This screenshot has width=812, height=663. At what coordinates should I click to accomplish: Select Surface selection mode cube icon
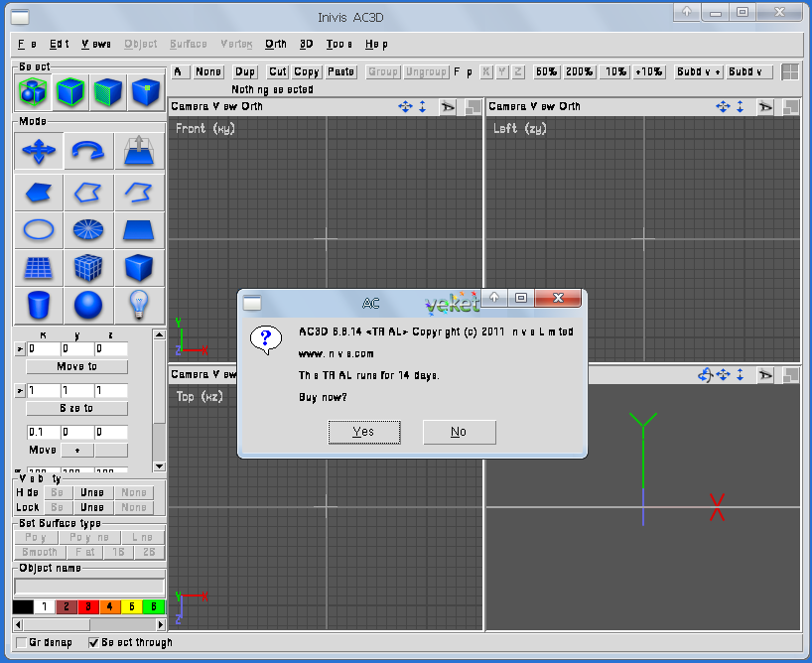[108, 91]
